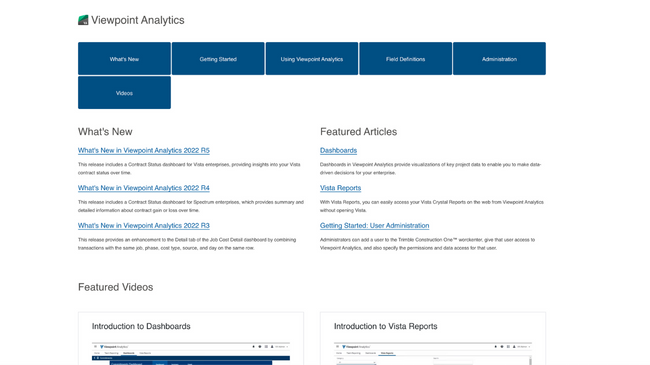This screenshot has width=650, height=365.
Task: Open the What's New tile
Action: pyautogui.click(x=124, y=58)
